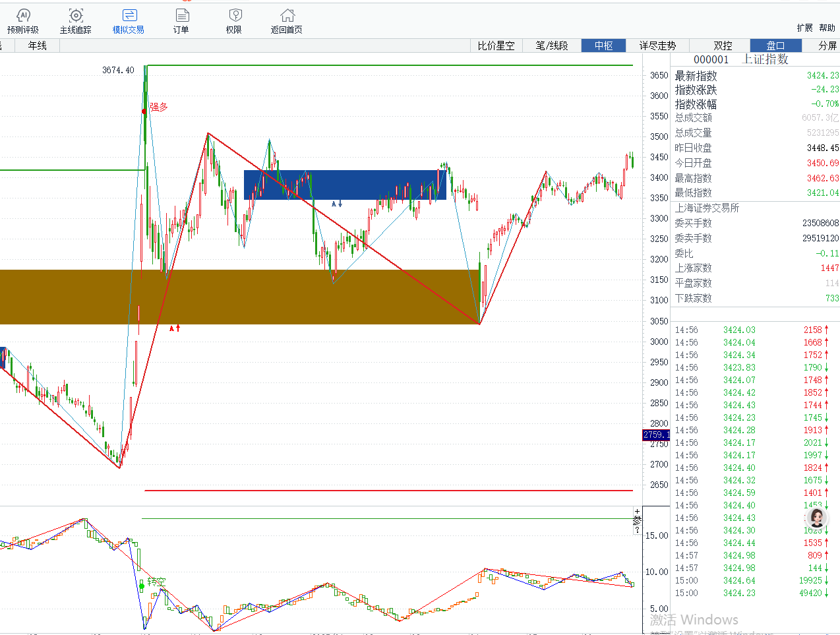Image resolution: width=840 pixels, height=635 pixels.
Task: Click the 帮助 link
Action: tap(827, 28)
